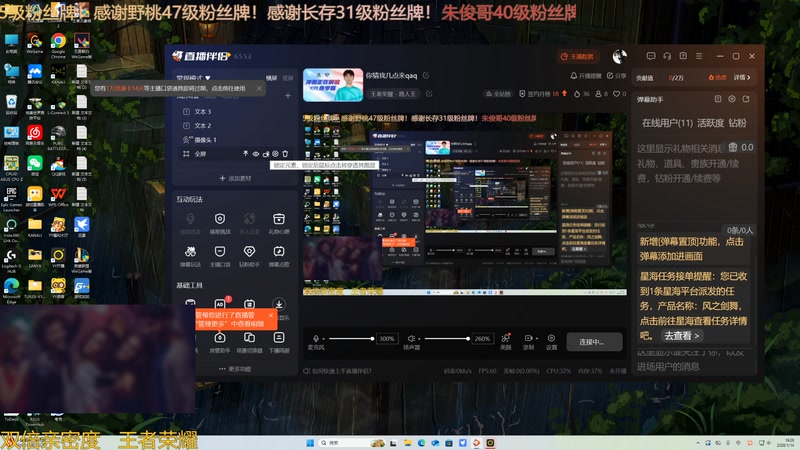
Task: Click the microphone 300% value field
Action: click(387, 338)
